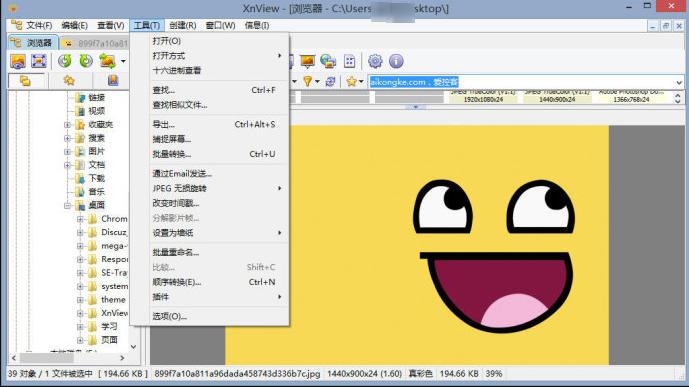This screenshot has width=689, height=387.
Task: Expand the 文档 tree node
Action: 67,165
